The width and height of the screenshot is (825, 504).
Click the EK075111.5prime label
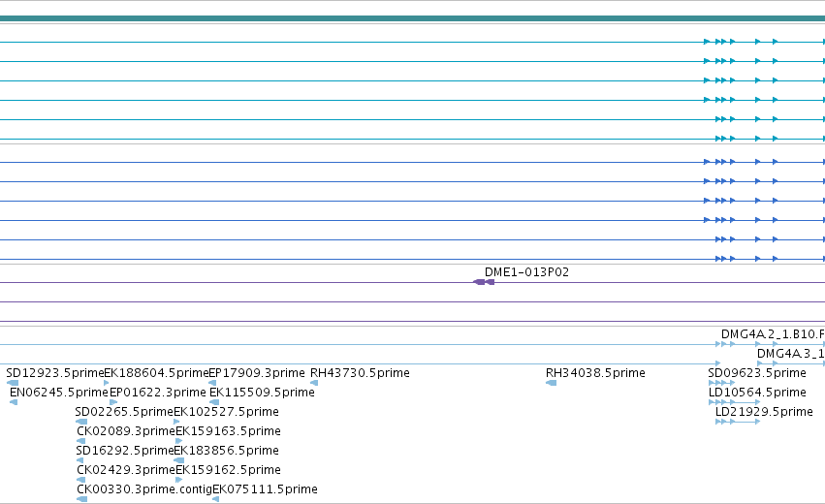pyautogui.click(x=266, y=489)
